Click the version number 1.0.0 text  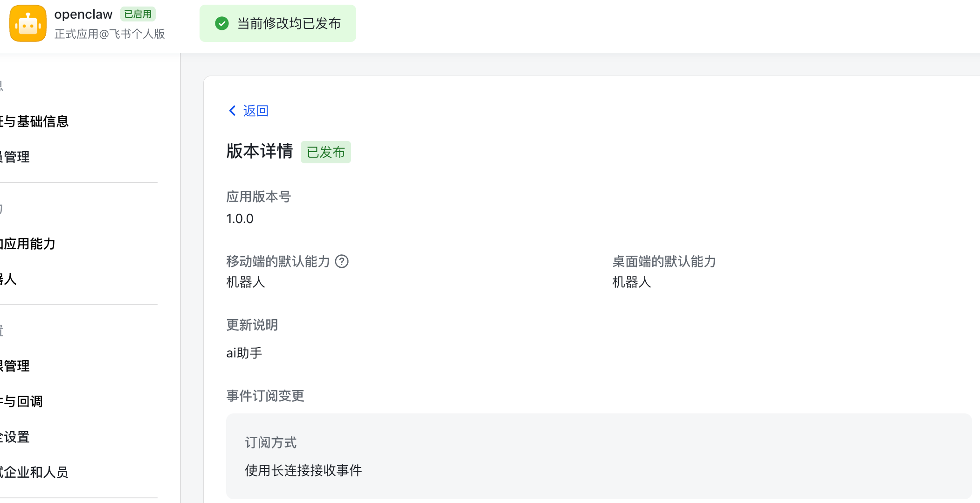point(240,218)
